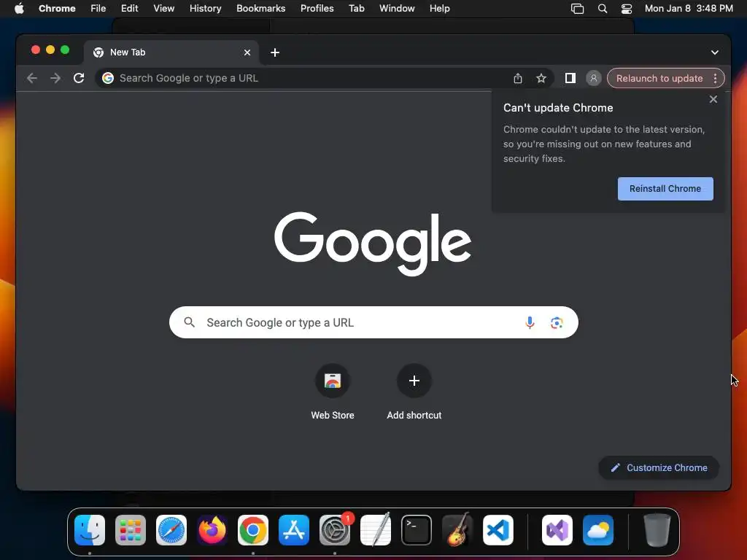Add a new shortcut tile

(414, 392)
